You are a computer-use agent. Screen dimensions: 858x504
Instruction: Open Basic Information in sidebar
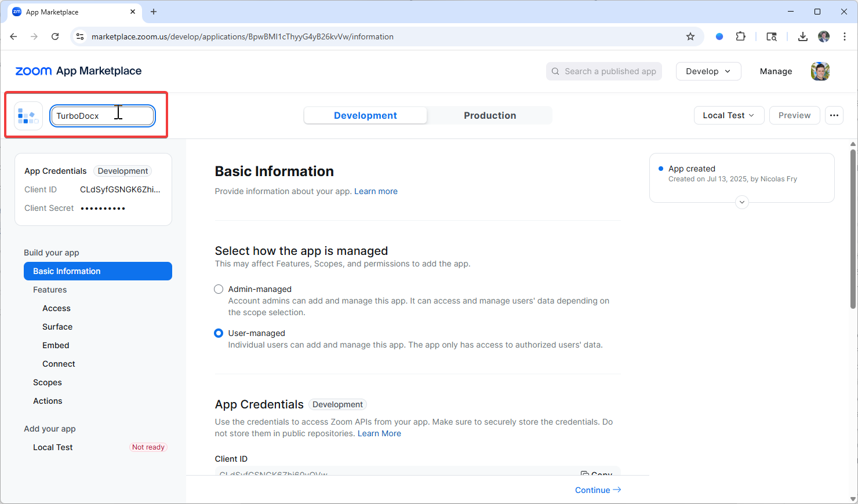tap(98, 271)
